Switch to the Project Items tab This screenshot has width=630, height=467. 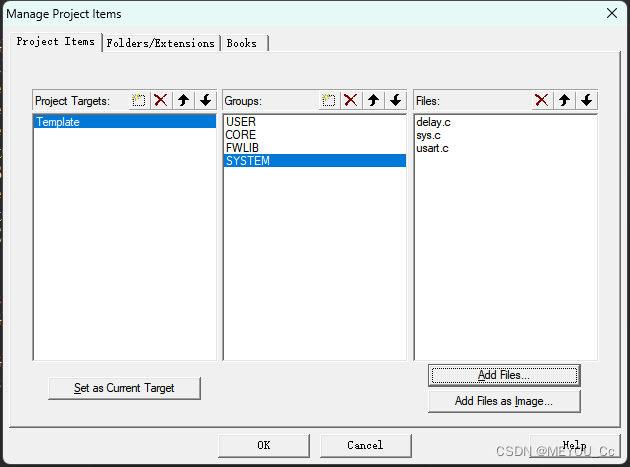(56, 42)
